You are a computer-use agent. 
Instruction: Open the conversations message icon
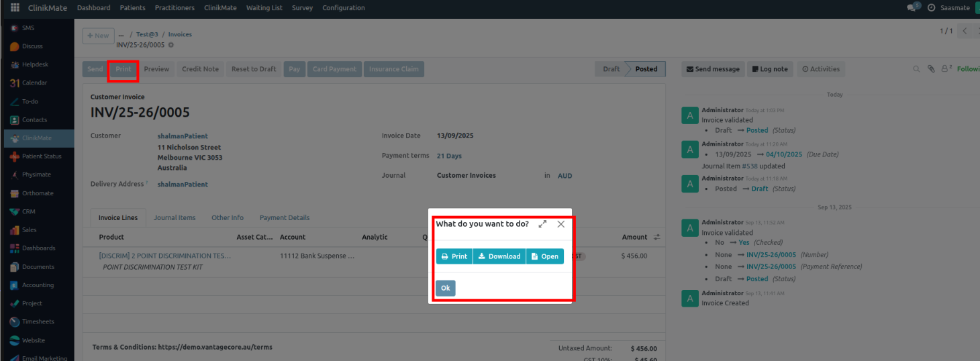912,8
